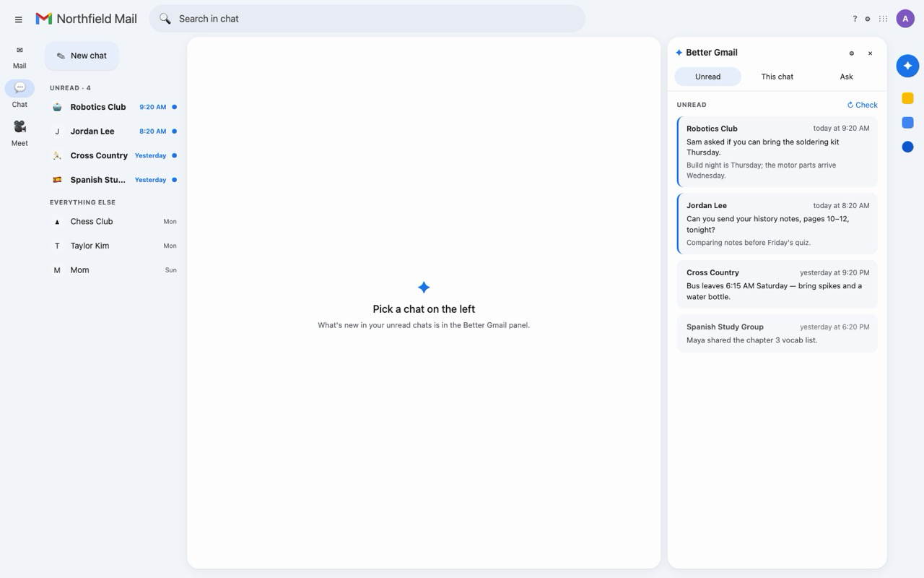
Task: Click the blue Better Gmail sparkle button
Action: point(907,66)
